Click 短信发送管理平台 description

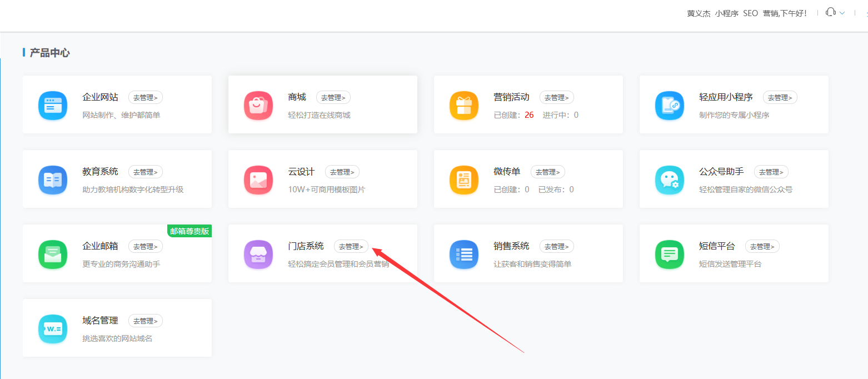click(x=730, y=264)
